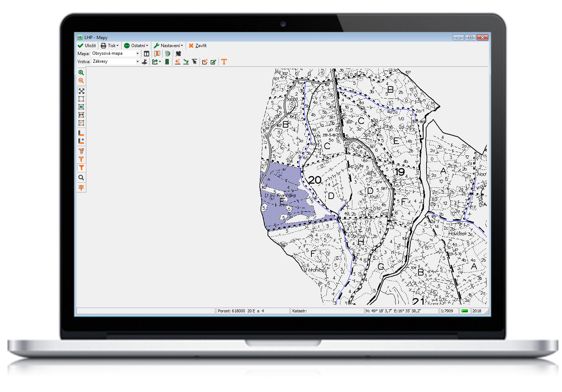Image resolution: width=562 pixels, height=392 pixels.
Task: Select the empty rectangle selection tool
Action: 81,99
